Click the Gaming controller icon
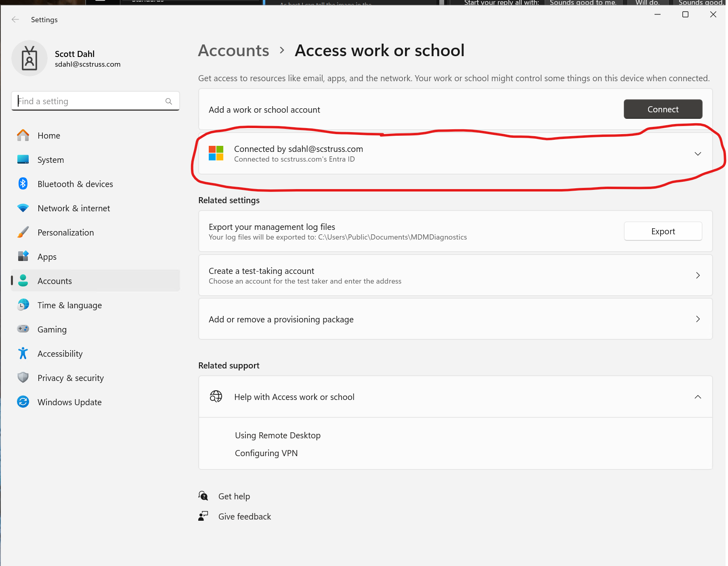728x566 pixels. [x=23, y=329]
